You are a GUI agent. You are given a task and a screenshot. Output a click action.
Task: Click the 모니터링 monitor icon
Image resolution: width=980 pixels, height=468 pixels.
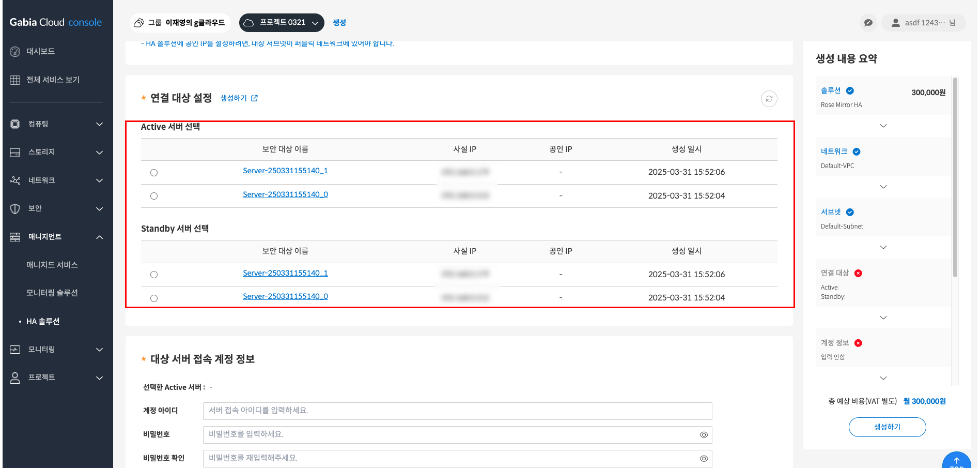[15, 350]
